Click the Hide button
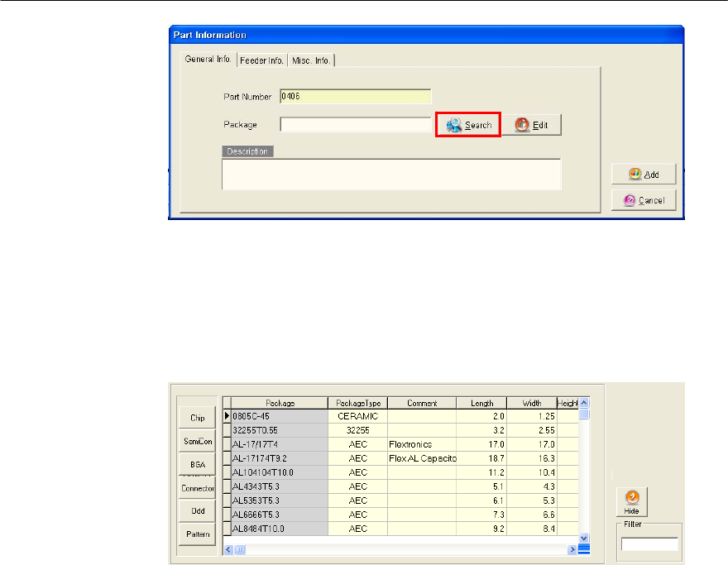This screenshot has height=565, width=728. pyautogui.click(x=631, y=502)
